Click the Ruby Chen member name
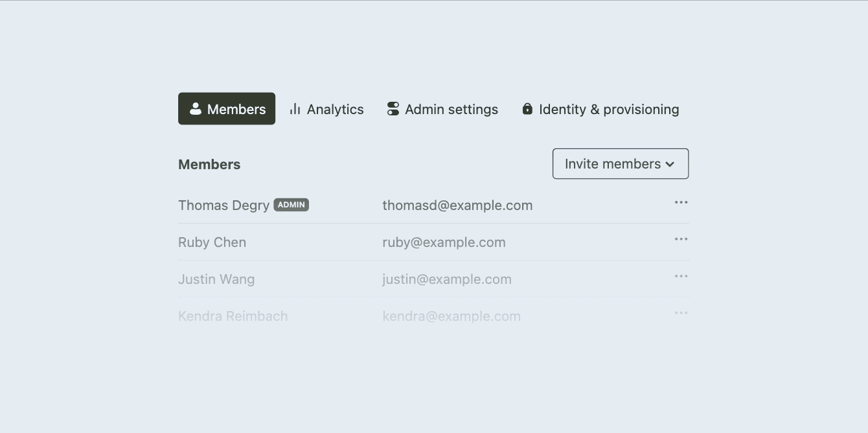 point(212,242)
